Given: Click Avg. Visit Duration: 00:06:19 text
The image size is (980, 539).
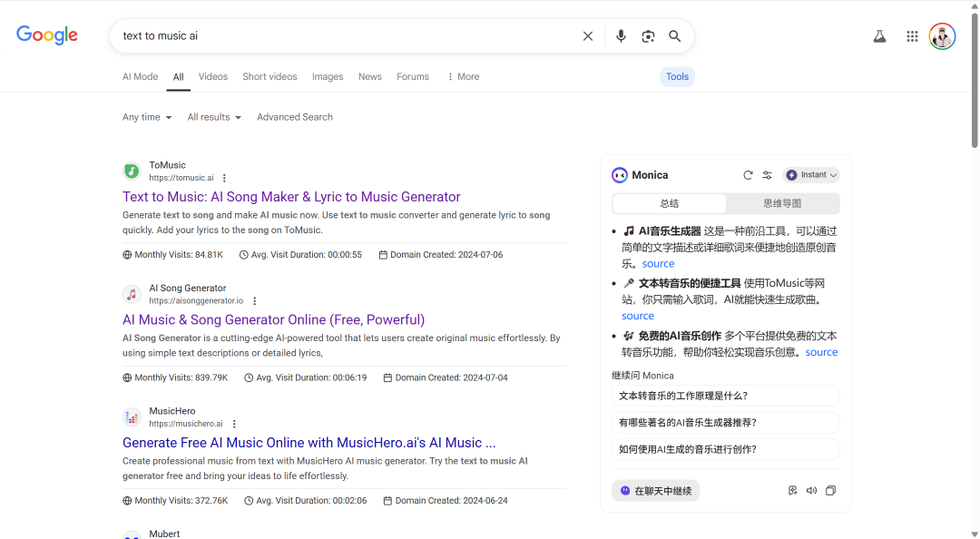Looking at the screenshot, I should click(305, 377).
